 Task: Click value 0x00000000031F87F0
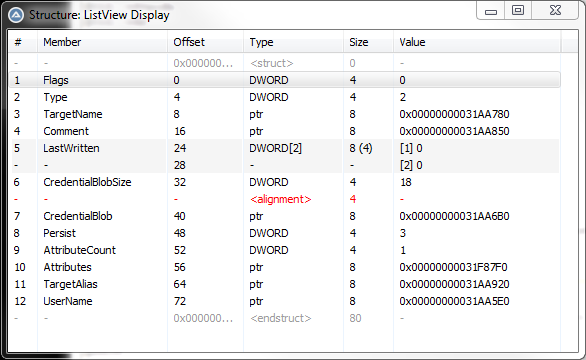(453, 267)
